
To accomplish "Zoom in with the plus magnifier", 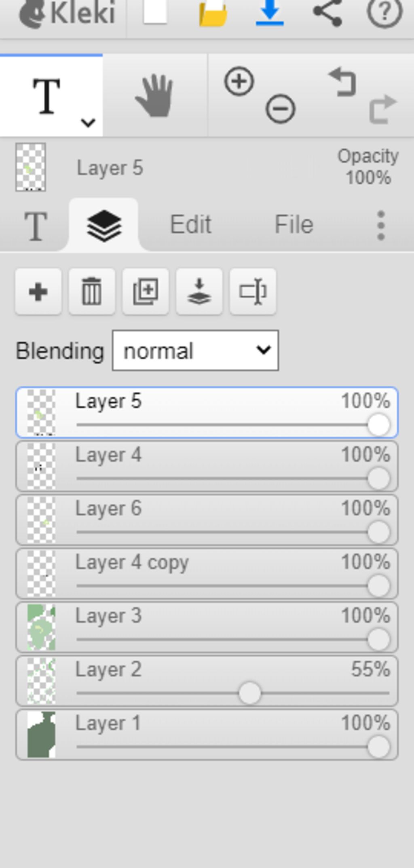I will click(x=239, y=82).
